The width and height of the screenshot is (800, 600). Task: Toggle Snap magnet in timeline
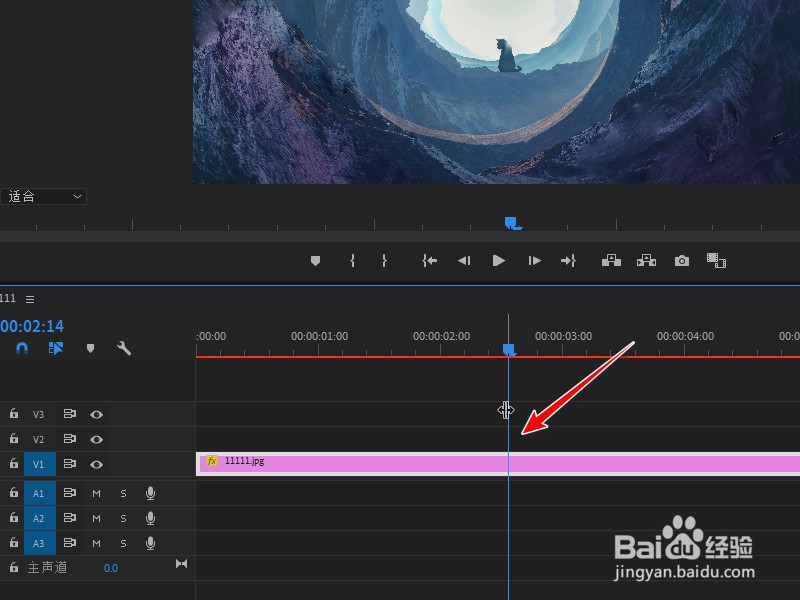22,348
